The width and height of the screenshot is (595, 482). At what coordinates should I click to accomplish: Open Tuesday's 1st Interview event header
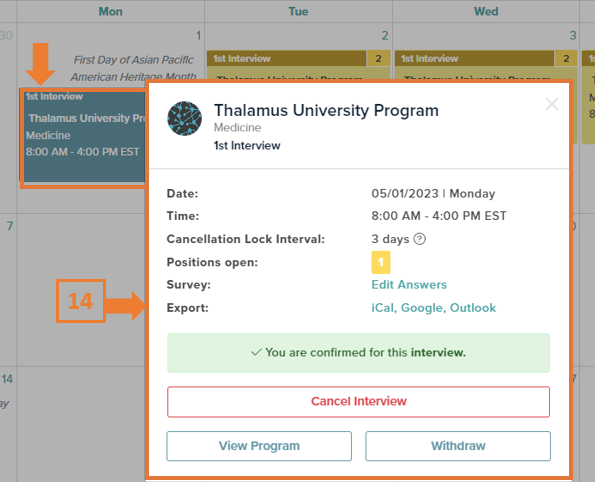[x=286, y=58]
